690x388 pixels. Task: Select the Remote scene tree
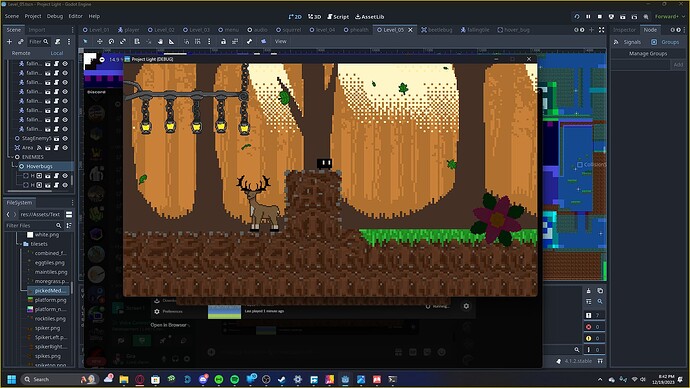coord(21,53)
